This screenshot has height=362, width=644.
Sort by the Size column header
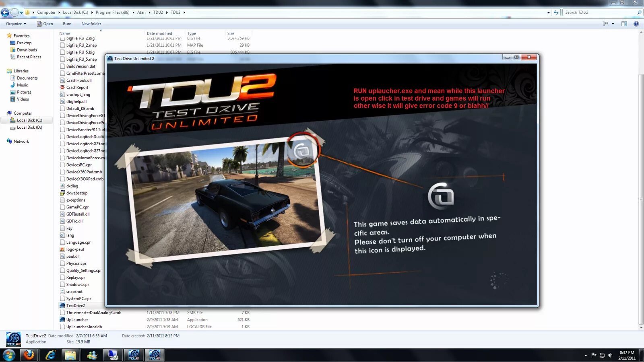[231, 33]
